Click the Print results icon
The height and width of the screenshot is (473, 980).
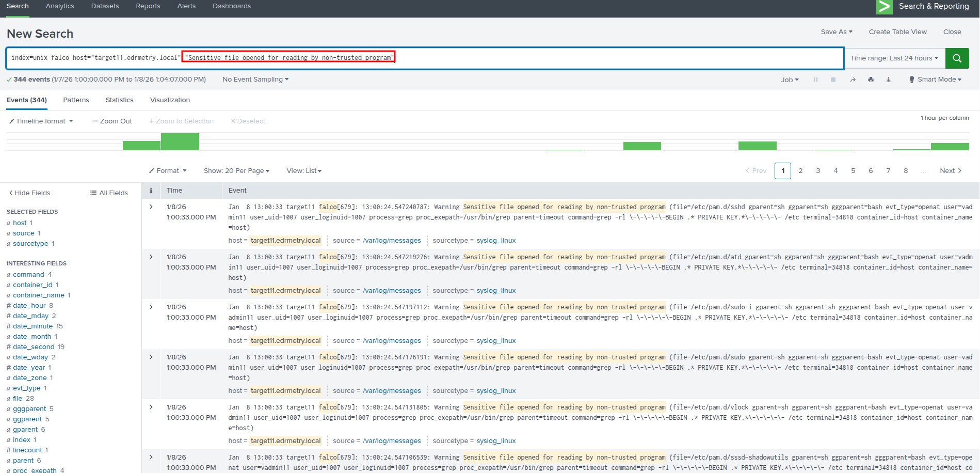pyautogui.click(x=871, y=80)
